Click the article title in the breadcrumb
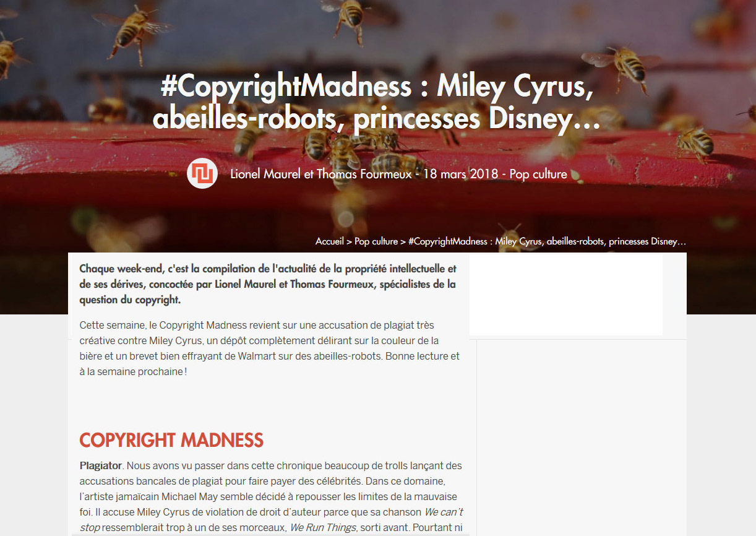756x536 pixels. click(547, 241)
